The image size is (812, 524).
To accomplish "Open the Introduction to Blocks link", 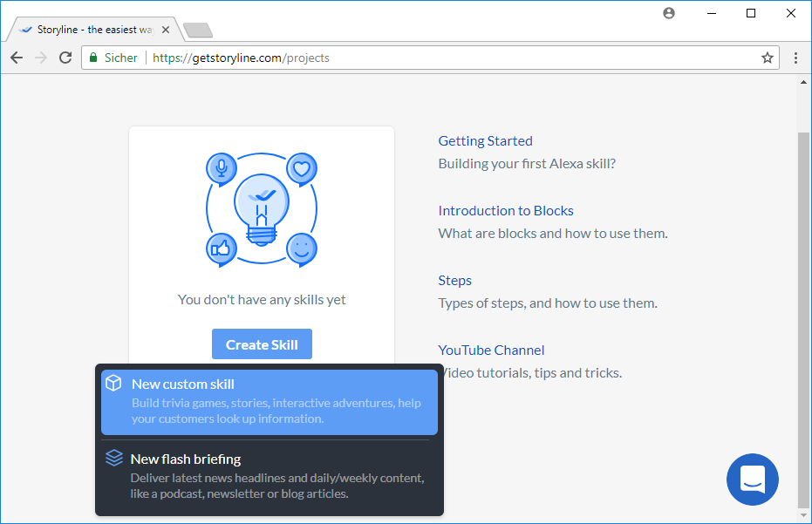I will point(506,210).
